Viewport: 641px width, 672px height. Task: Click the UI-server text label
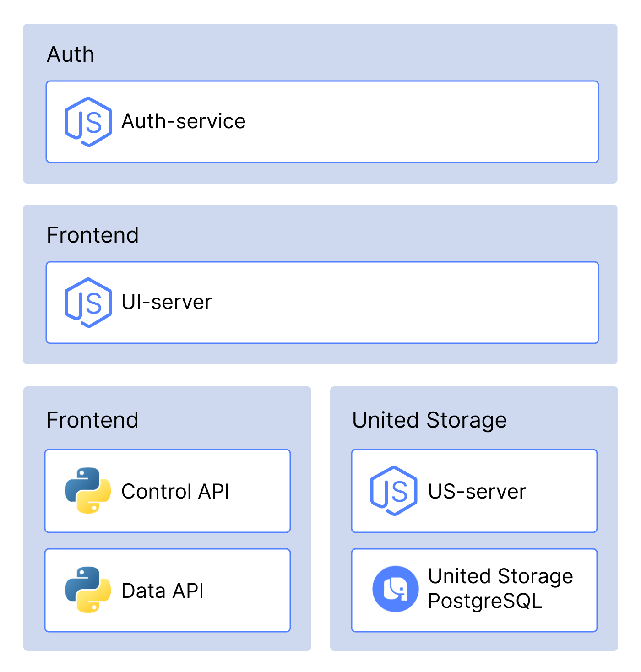click(166, 303)
